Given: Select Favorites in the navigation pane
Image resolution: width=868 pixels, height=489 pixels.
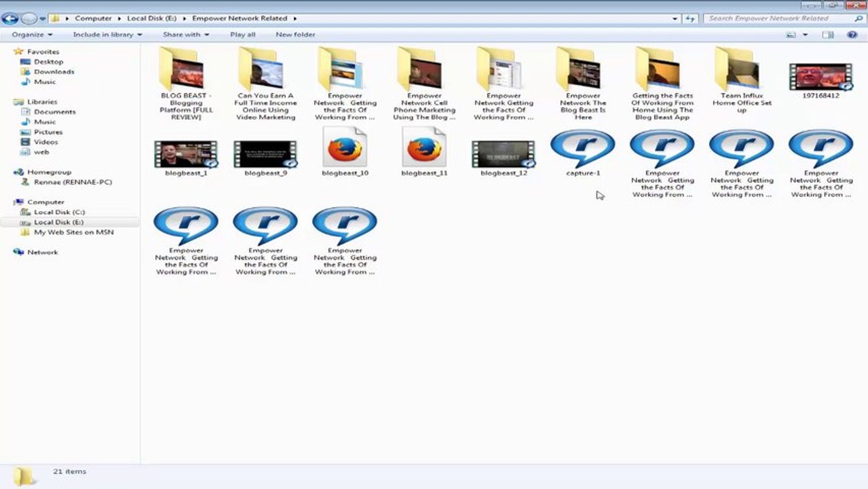Looking at the screenshot, I should [43, 52].
